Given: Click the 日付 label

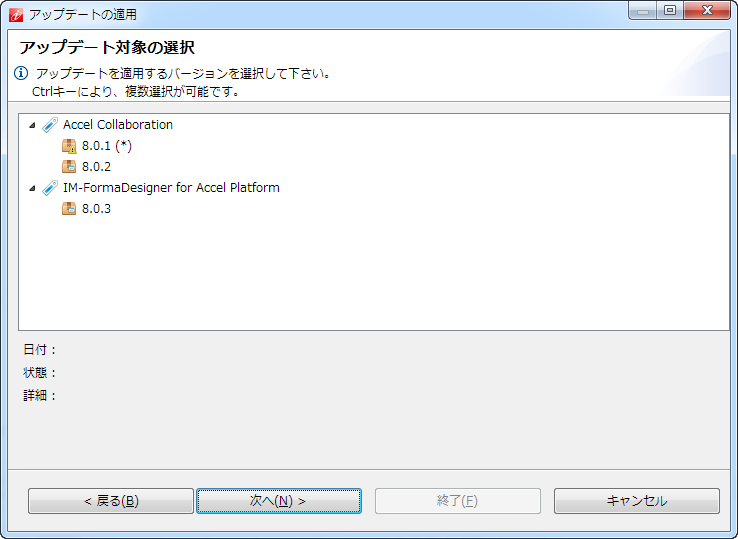Looking at the screenshot, I should coord(40,350).
